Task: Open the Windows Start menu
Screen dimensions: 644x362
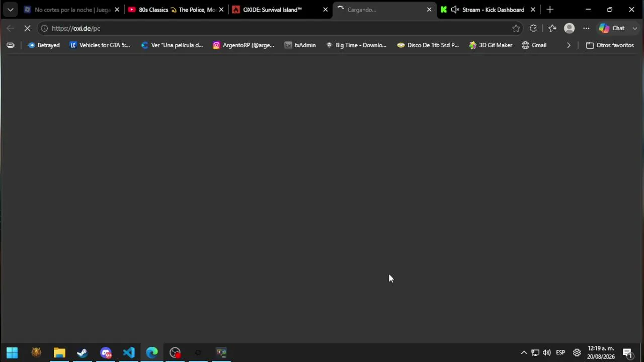Action: pos(12,352)
